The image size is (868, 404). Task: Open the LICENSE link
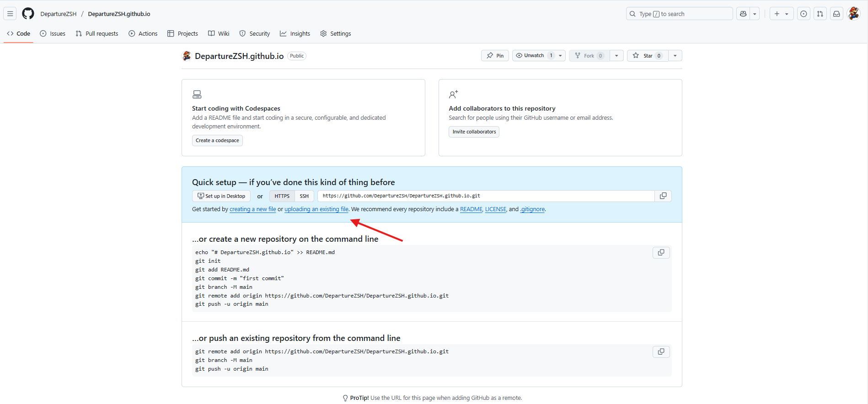point(496,209)
